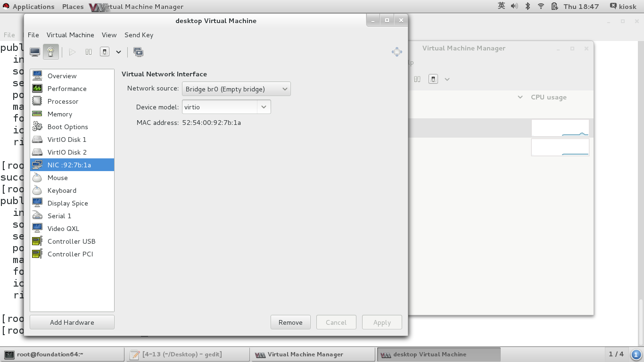
Task: Switch to fullscreen view icon
Action: click(397, 52)
